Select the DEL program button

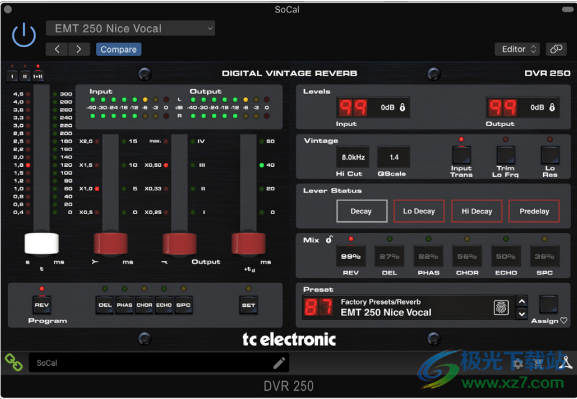coord(105,305)
